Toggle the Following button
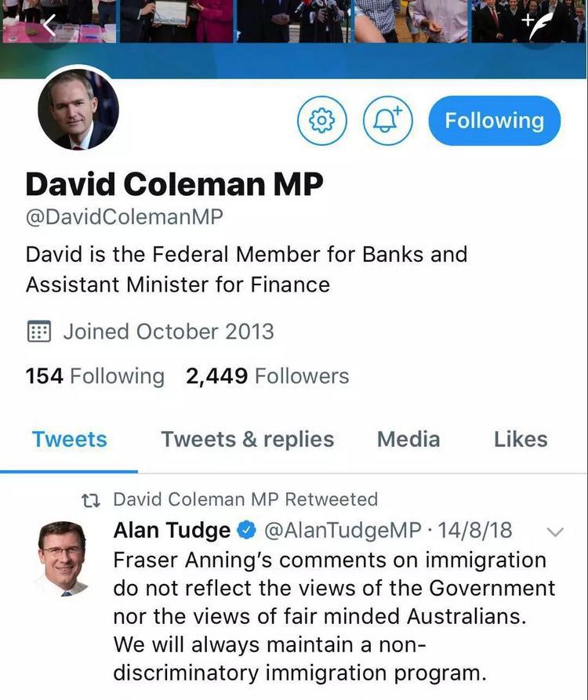This screenshot has width=588, height=700. (x=494, y=120)
